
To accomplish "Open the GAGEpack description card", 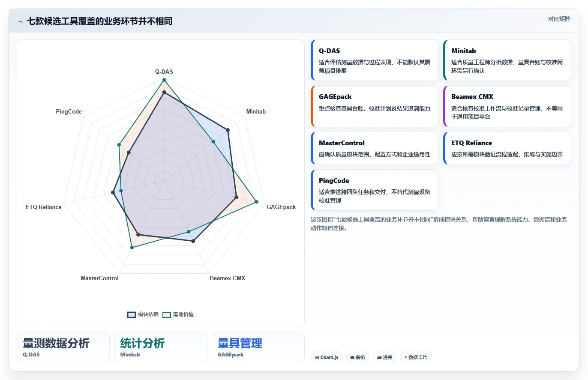I will pyautogui.click(x=375, y=106).
